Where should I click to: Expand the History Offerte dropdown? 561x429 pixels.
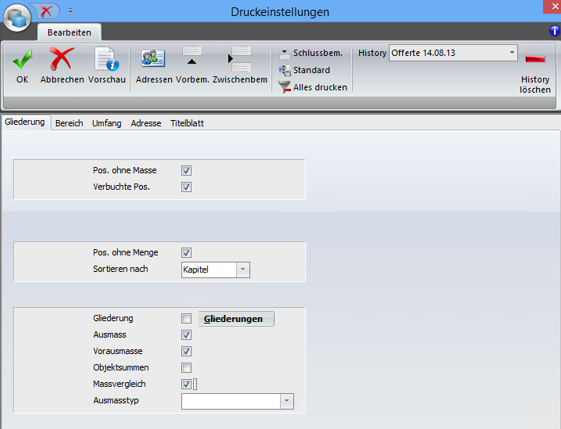[x=512, y=53]
